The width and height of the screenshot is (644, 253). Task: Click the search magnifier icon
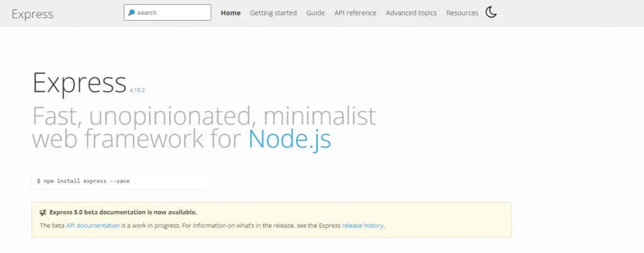[131, 13]
